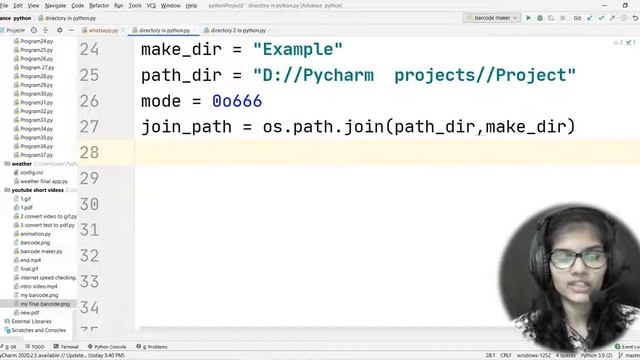Viewport: 640px width, 360px height.
Task: Change file encoding windows-1252 in status bar
Action: (533, 356)
